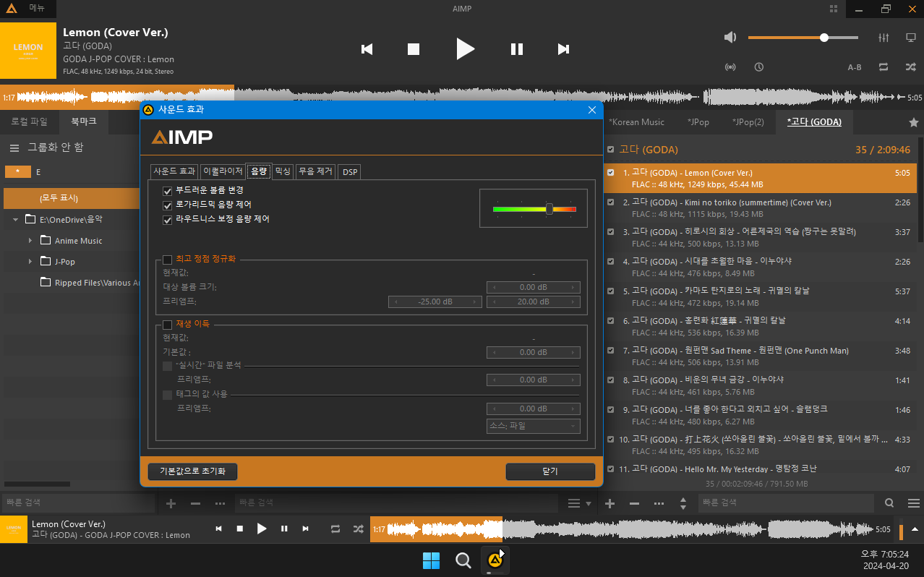Open the *JPop playlist tab

click(698, 122)
